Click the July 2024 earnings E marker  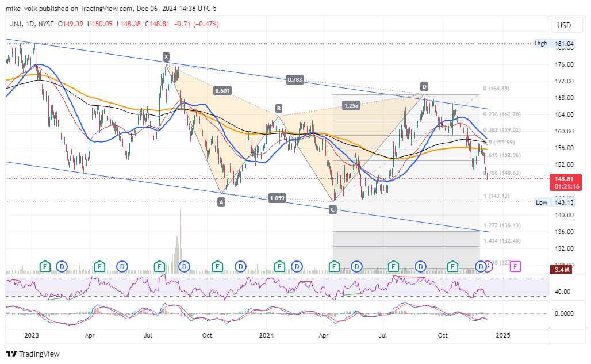pyautogui.click(x=393, y=267)
